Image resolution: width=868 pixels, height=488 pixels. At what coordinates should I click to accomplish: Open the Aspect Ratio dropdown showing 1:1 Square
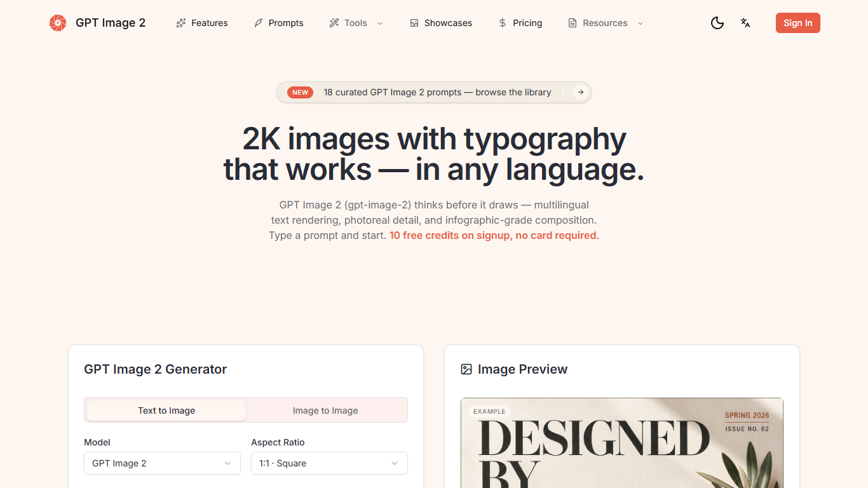(x=329, y=463)
